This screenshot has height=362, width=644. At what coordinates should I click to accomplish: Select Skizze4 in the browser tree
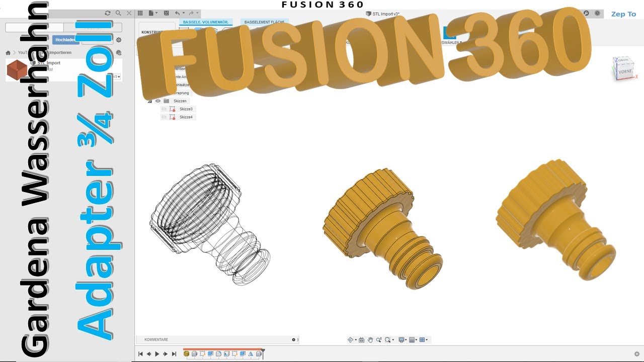tap(186, 117)
